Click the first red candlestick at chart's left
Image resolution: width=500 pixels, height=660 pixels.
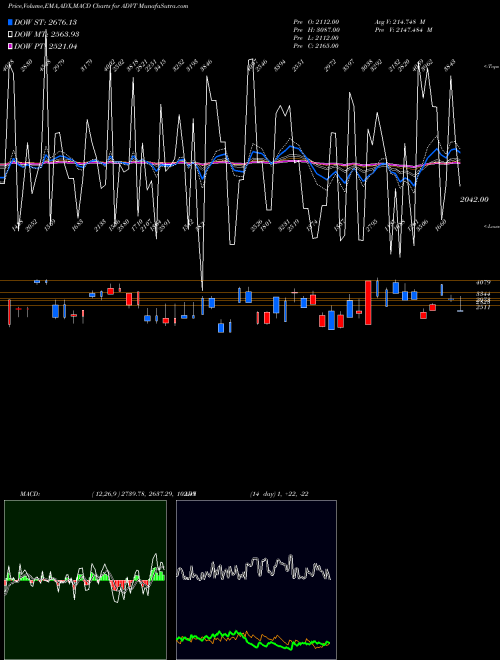(9, 312)
